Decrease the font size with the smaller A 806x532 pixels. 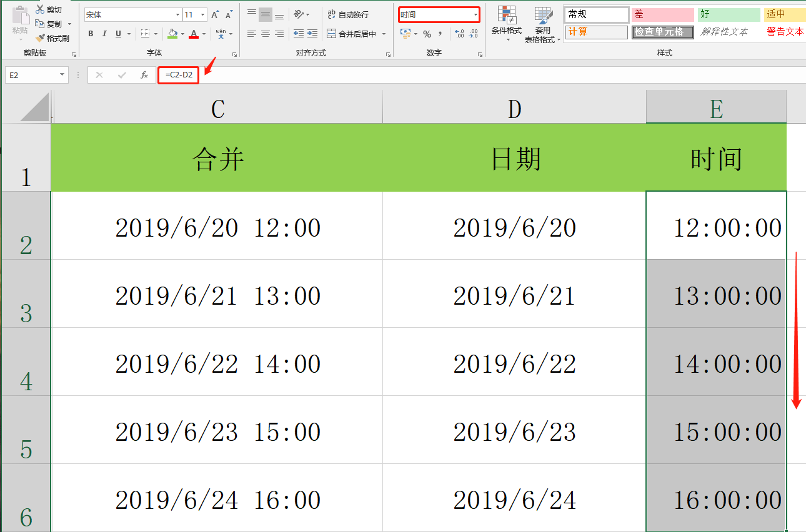(229, 14)
